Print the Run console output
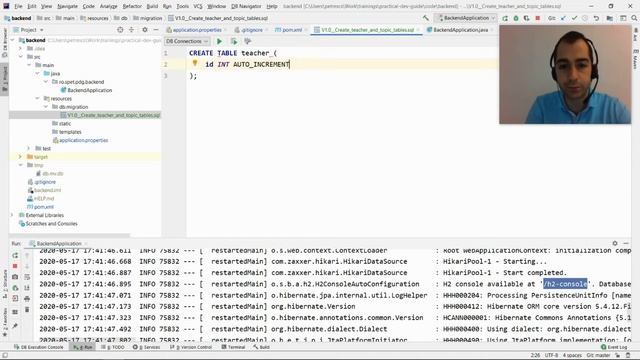This screenshot has width=640, height=360. pyautogui.click(x=27, y=299)
